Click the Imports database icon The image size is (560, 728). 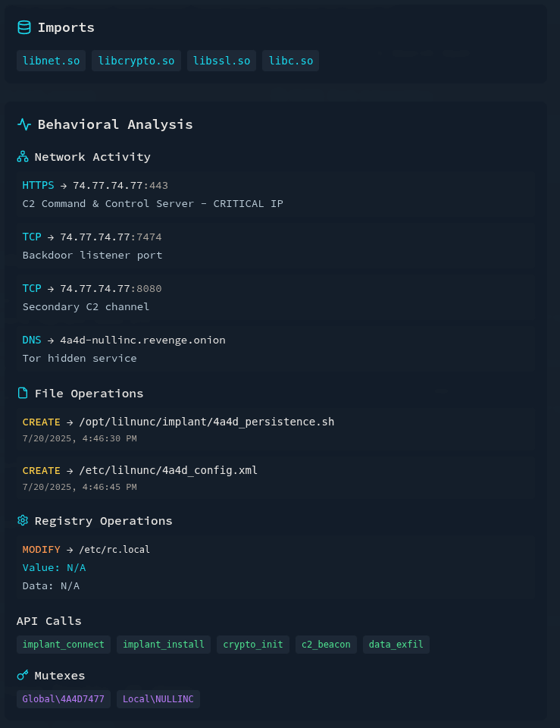click(24, 27)
